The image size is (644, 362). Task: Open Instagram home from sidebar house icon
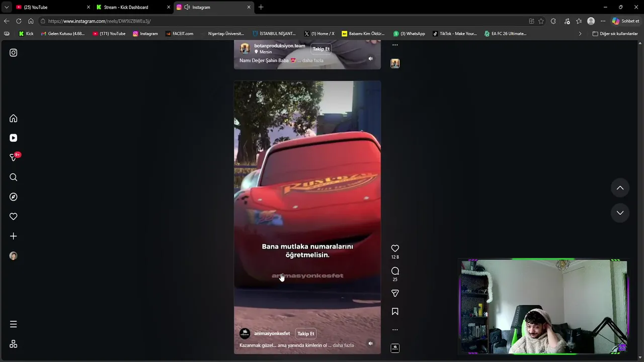[14, 119]
